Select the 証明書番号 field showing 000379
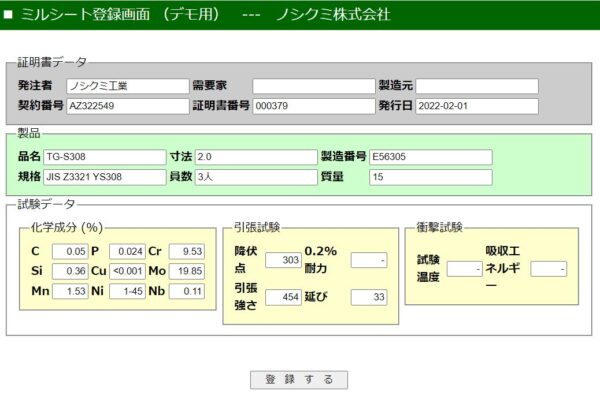The image size is (600, 406). coord(312,106)
